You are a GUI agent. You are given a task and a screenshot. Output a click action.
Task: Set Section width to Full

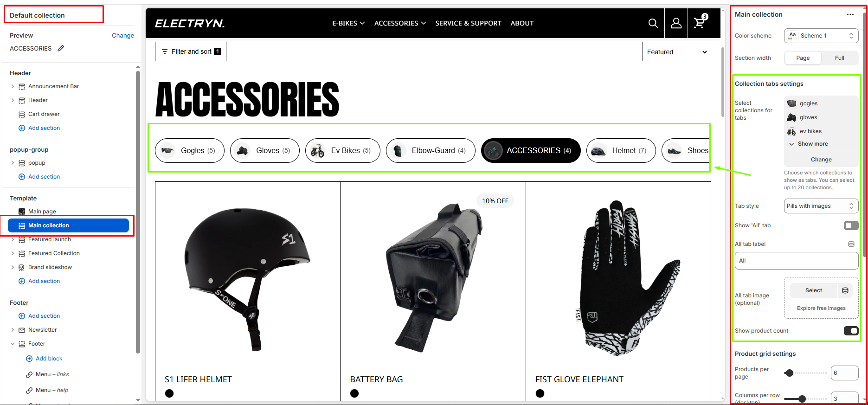(840, 58)
